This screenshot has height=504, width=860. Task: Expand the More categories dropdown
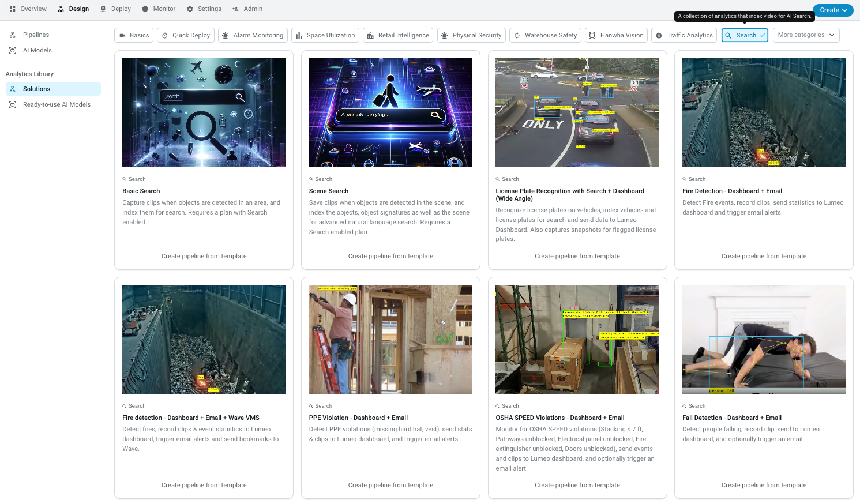806,35
